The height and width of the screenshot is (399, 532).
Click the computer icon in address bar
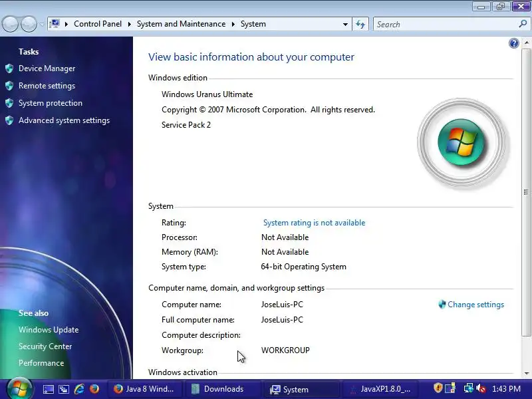coord(55,24)
